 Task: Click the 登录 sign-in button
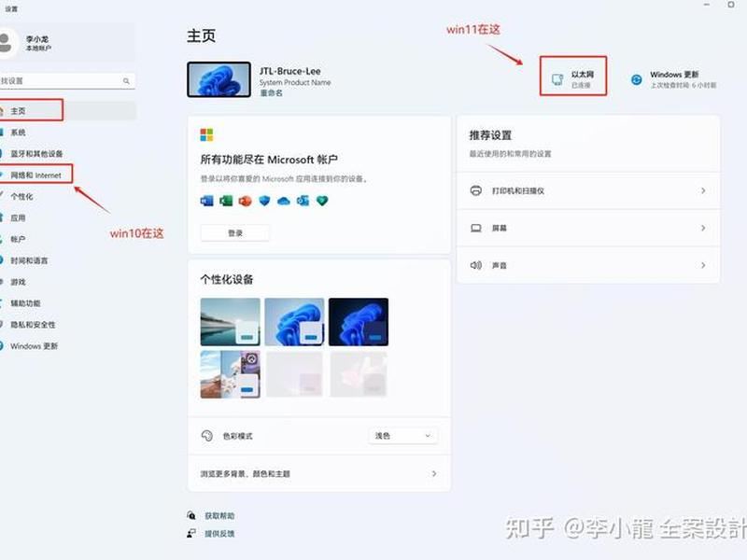click(235, 232)
